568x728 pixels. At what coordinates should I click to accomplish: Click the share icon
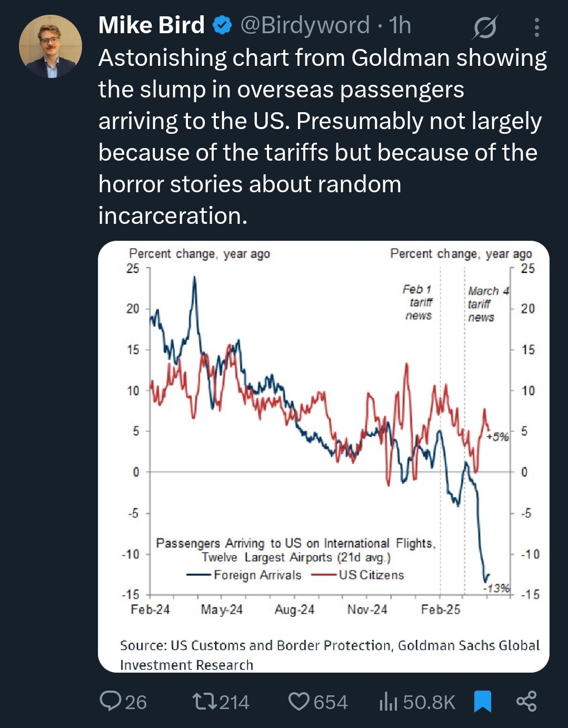pyautogui.click(x=526, y=702)
